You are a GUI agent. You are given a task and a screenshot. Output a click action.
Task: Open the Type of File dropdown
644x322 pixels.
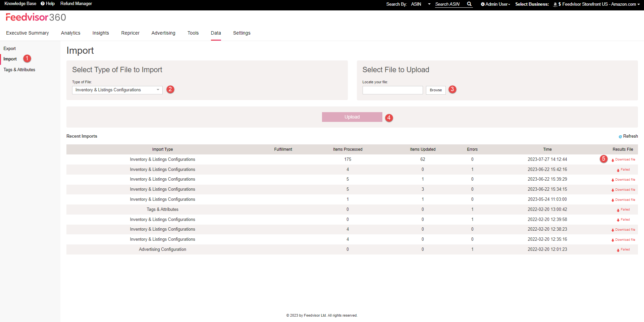click(x=117, y=90)
